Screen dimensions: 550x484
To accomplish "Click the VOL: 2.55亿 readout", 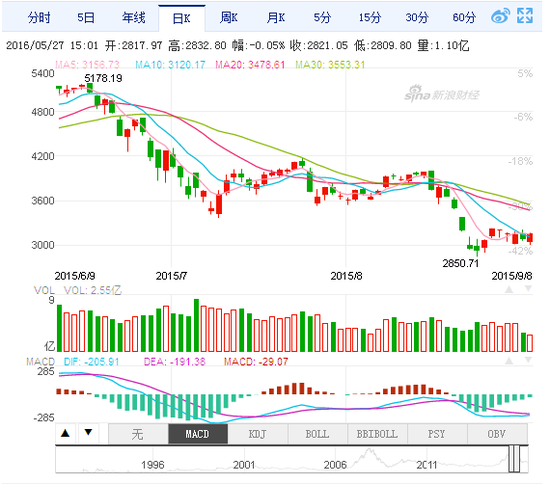I will click(x=93, y=290).
